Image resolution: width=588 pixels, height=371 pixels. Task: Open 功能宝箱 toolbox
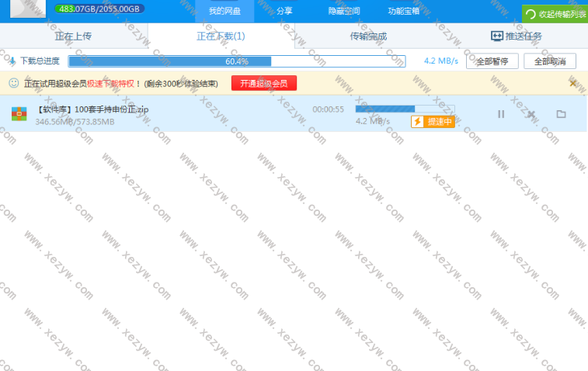(404, 12)
